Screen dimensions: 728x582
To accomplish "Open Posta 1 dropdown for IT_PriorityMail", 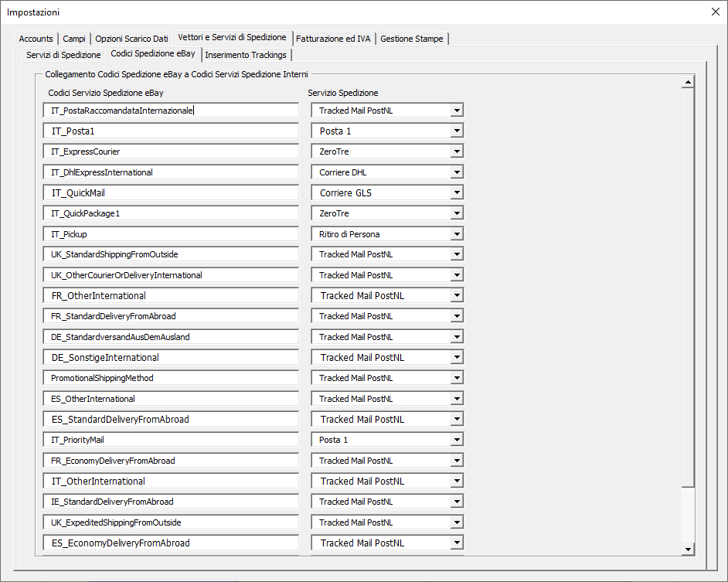I will click(457, 440).
